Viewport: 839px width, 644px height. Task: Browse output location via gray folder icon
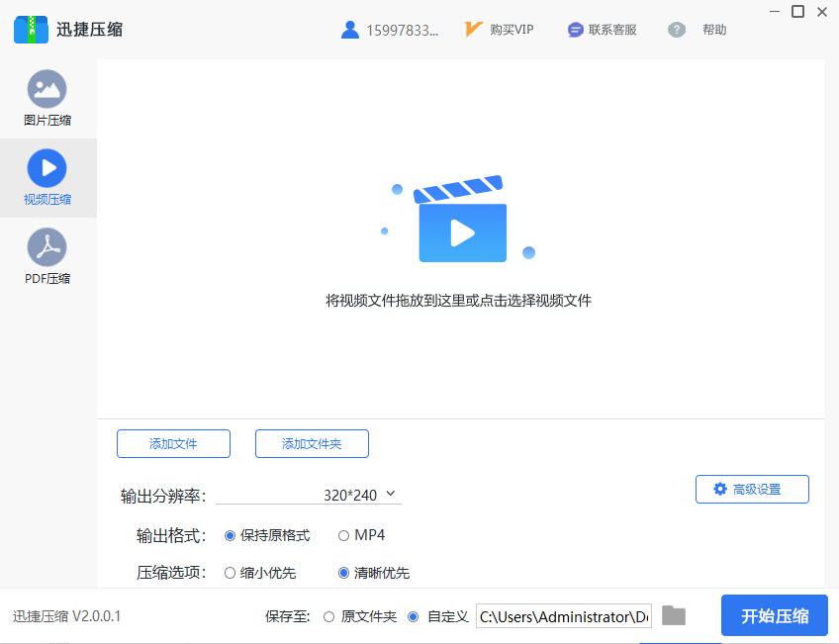pos(674,615)
